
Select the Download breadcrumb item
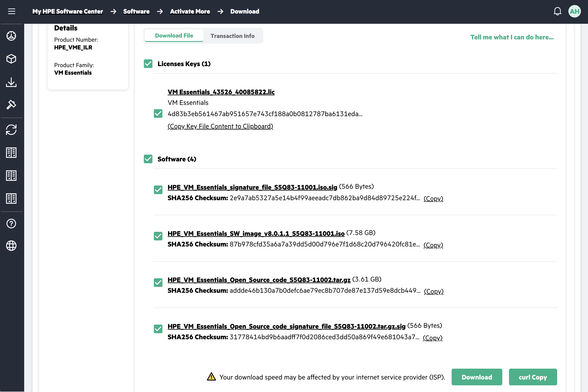coord(245,11)
